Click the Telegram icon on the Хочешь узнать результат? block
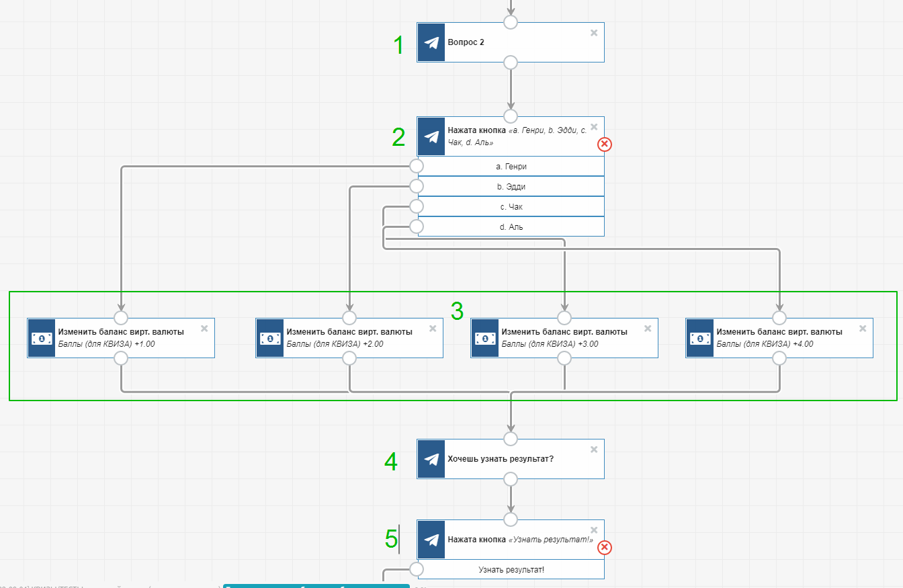Viewport: 903px width, 588px height. [x=431, y=459]
